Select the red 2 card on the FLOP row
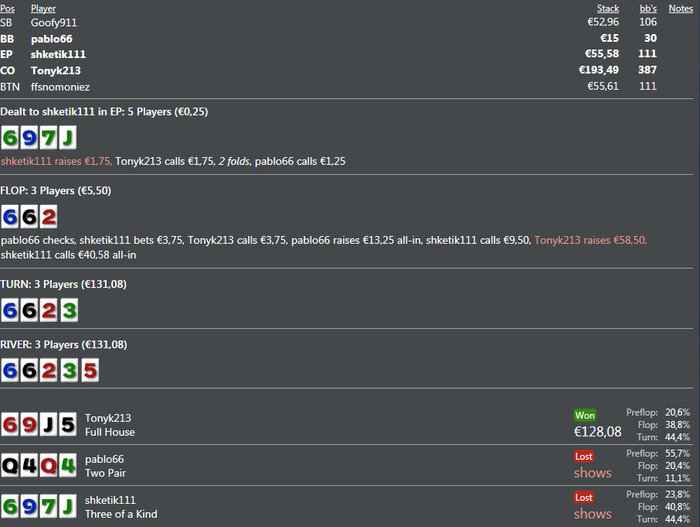Screen dimensions: 700x527 pyautogui.click(x=48, y=216)
